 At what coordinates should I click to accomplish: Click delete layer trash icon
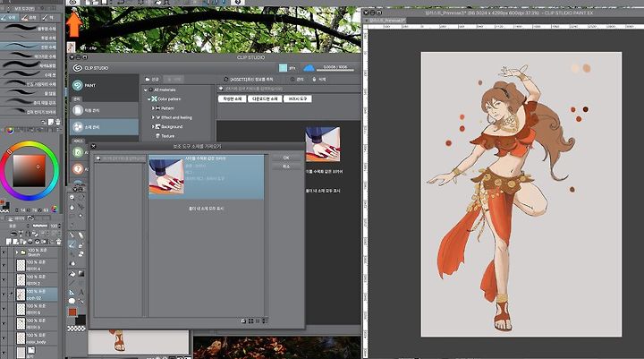coord(58,242)
